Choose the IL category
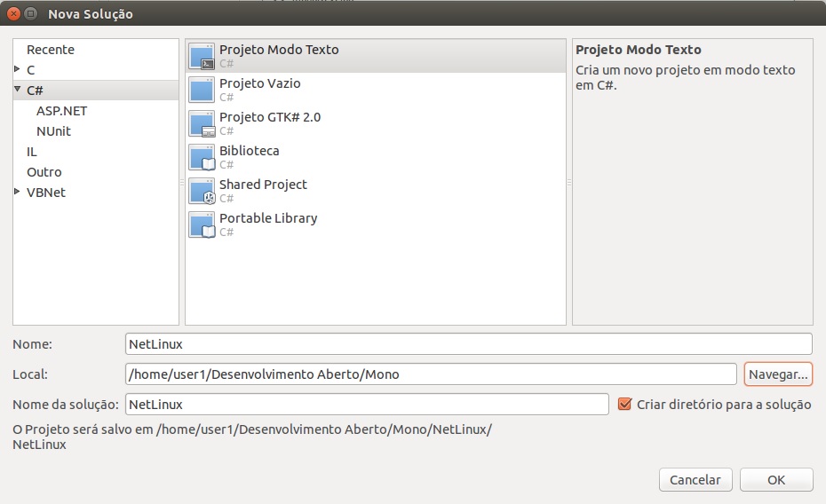The width and height of the screenshot is (826, 504). click(32, 152)
